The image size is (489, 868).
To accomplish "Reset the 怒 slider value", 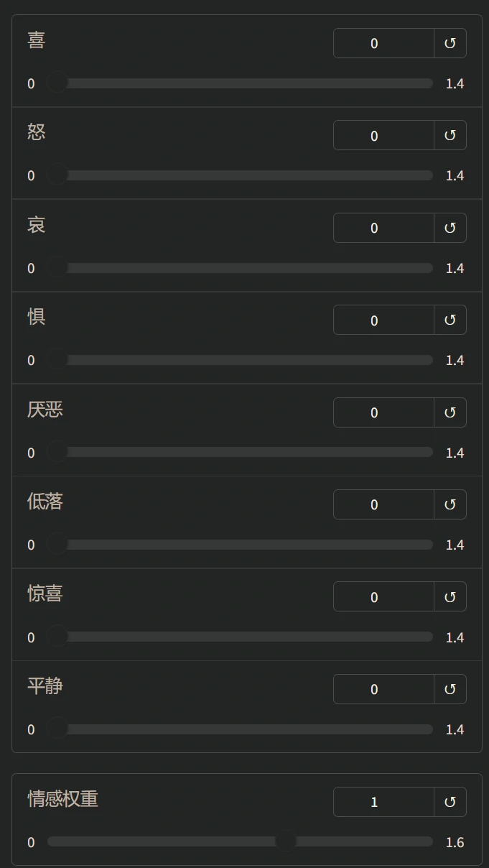I will click(450, 135).
